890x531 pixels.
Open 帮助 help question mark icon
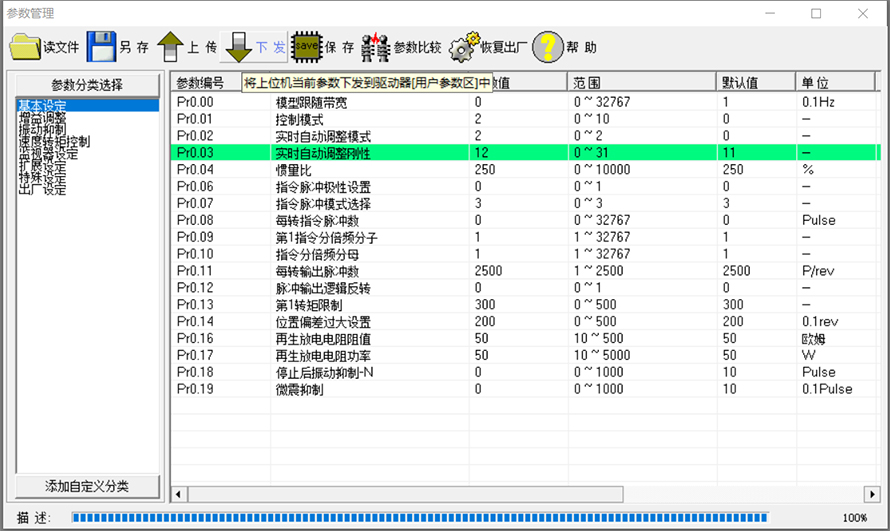[548, 47]
